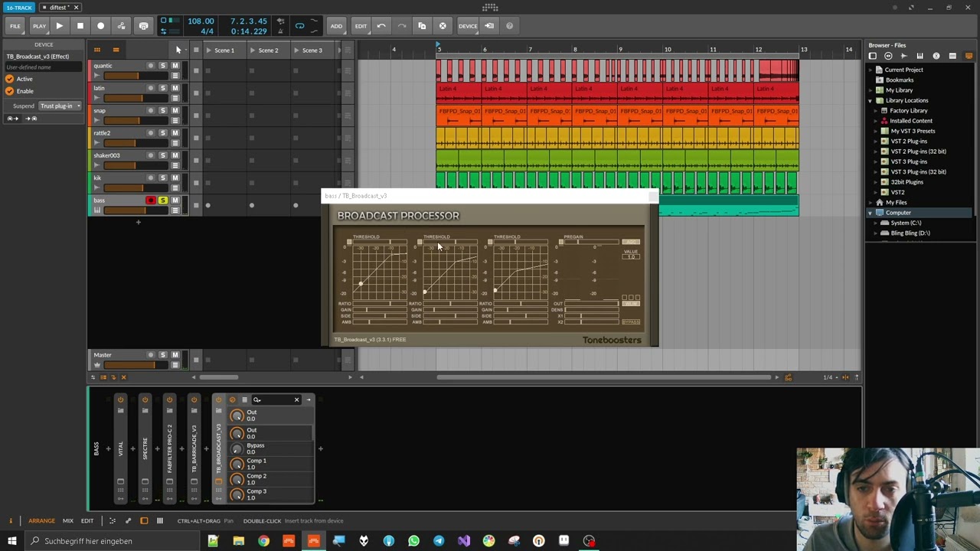Screen dimensions: 980x551
Task: Expand VST 3 Plug-ins folder
Action: [x=877, y=161]
